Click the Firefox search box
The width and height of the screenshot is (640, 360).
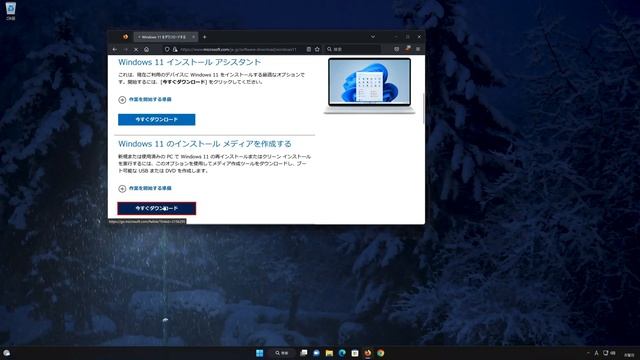pyautogui.click(x=353, y=49)
